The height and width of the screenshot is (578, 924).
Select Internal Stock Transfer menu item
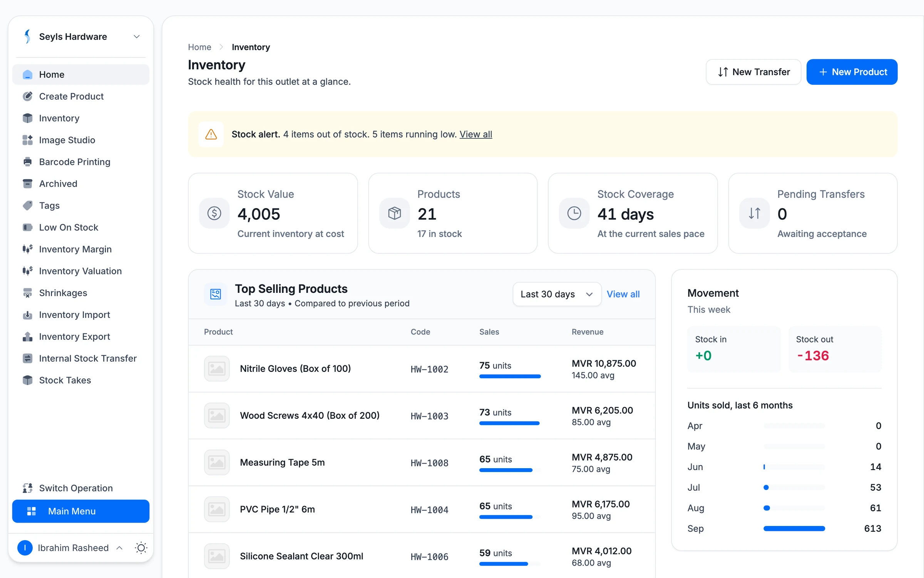coord(81,358)
